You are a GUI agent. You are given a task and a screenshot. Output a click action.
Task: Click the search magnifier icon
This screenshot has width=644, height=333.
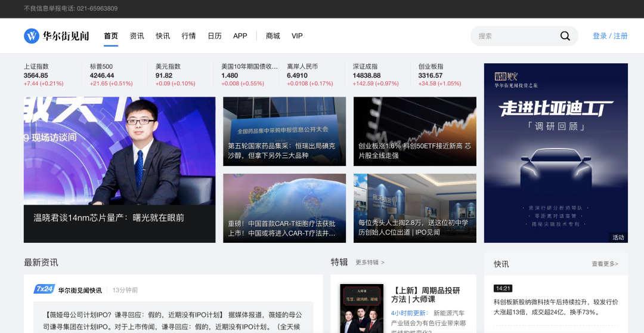pyautogui.click(x=565, y=36)
